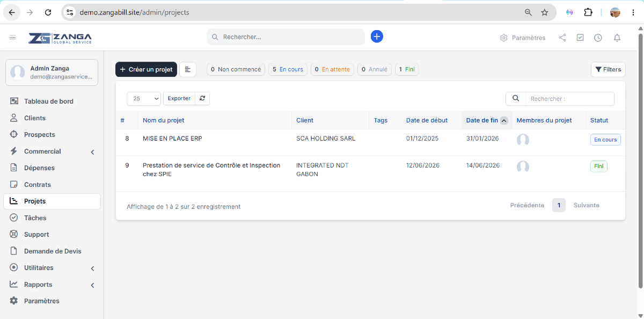
Task: Open the browser extensions puzzle icon
Action: [x=588, y=12]
